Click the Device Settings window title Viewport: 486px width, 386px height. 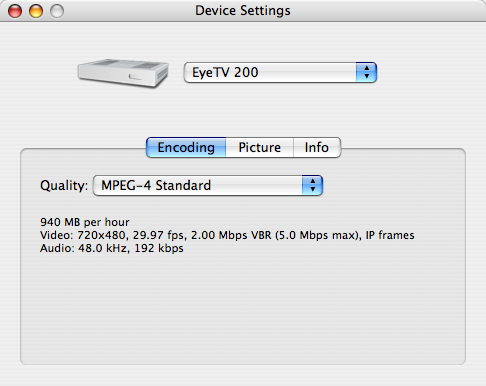(x=243, y=11)
